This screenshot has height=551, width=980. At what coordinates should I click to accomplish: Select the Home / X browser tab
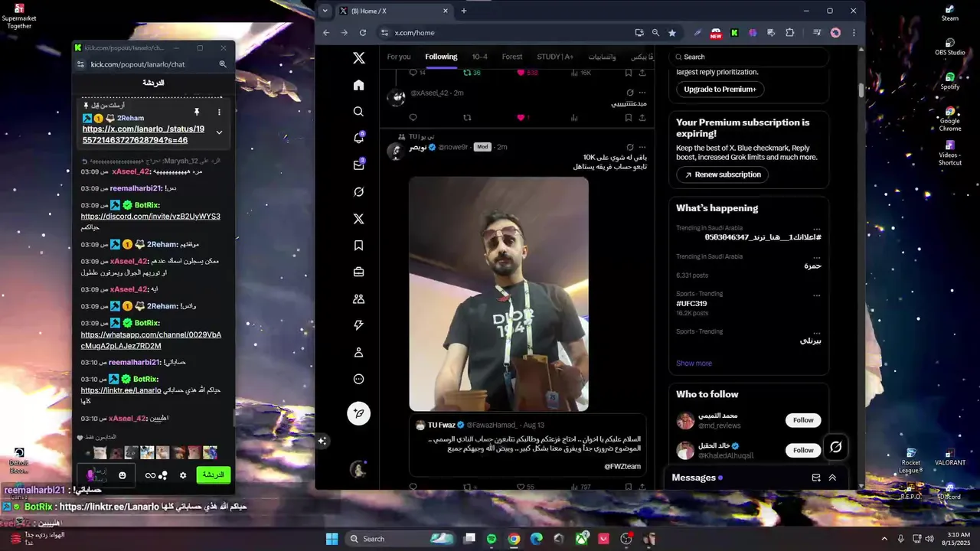[394, 11]
